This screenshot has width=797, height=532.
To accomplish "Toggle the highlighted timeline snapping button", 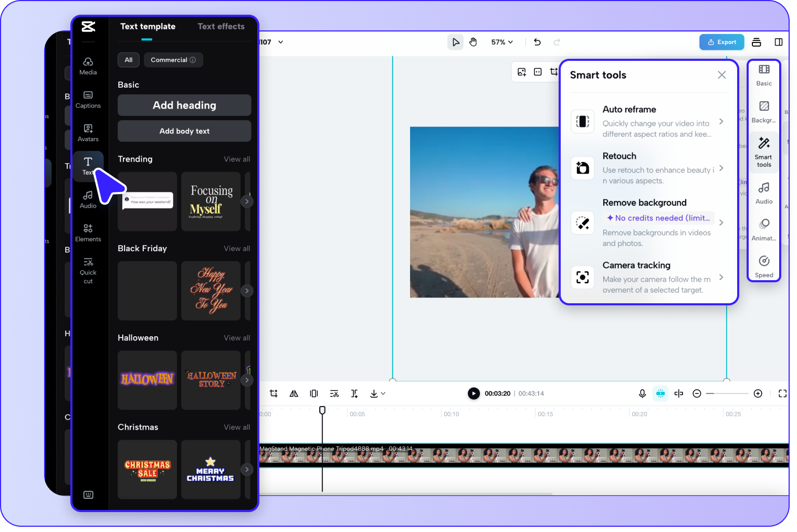I will [x=660, y=393].
